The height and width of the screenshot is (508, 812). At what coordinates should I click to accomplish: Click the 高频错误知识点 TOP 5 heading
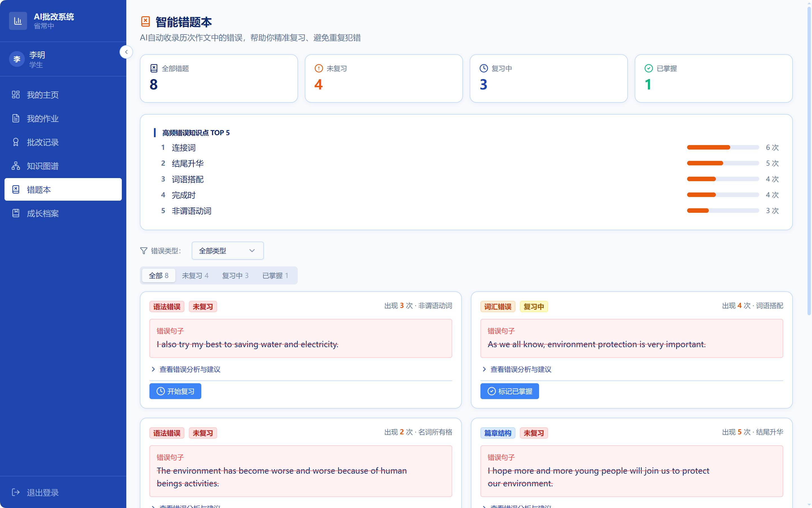tap(196, 133)
